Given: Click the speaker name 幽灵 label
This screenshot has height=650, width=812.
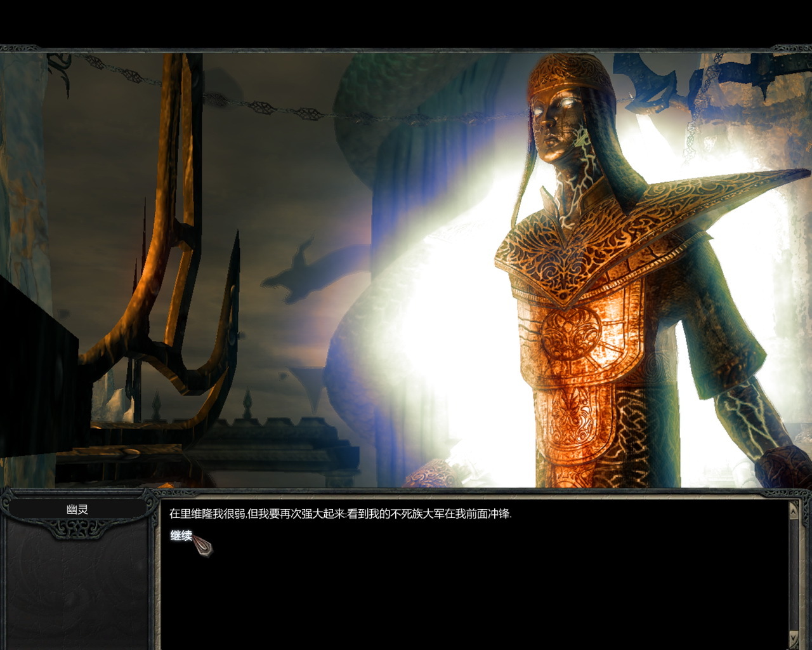Looking at the screenshot, I should click(x=77, y=509).
